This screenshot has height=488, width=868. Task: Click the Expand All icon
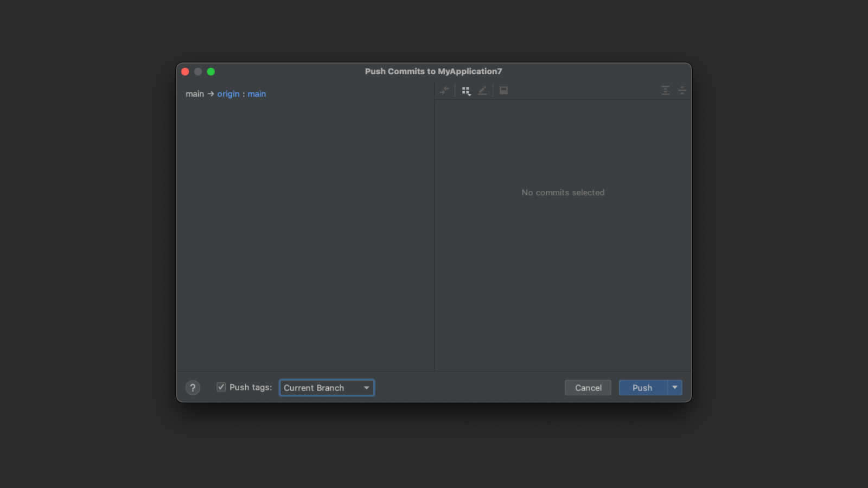(665, 91)
